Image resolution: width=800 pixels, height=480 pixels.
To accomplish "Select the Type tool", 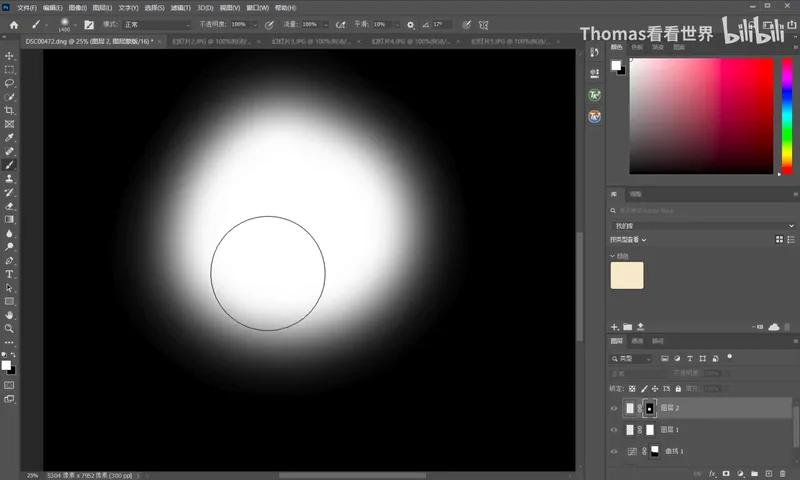I will (x=9, y=274).
